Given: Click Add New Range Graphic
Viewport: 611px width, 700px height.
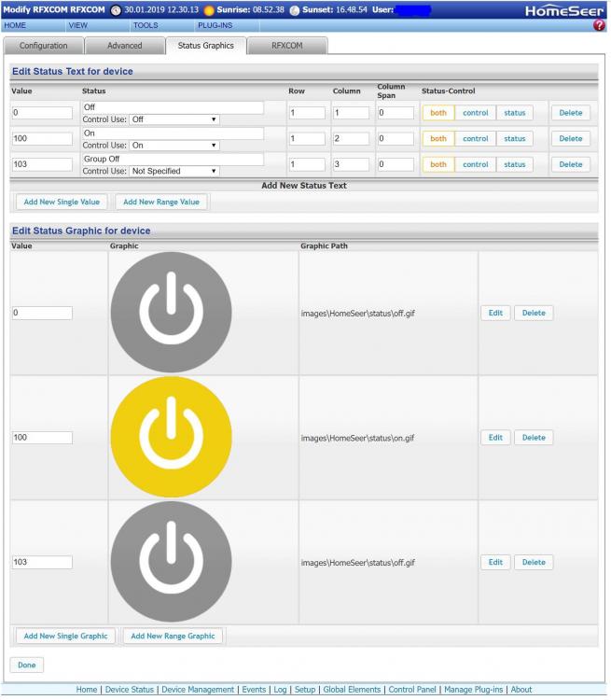Looking at the screenshot, I should click(x=173, y=637).
